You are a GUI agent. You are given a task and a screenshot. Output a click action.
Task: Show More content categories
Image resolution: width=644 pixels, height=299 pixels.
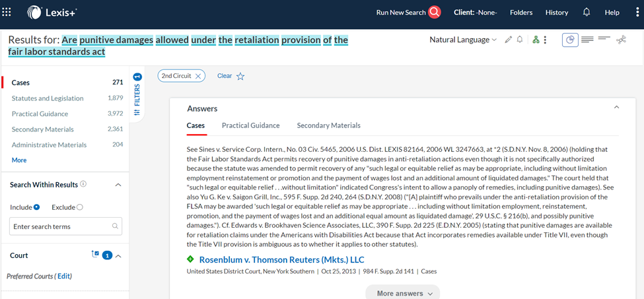tap(19, 160)
